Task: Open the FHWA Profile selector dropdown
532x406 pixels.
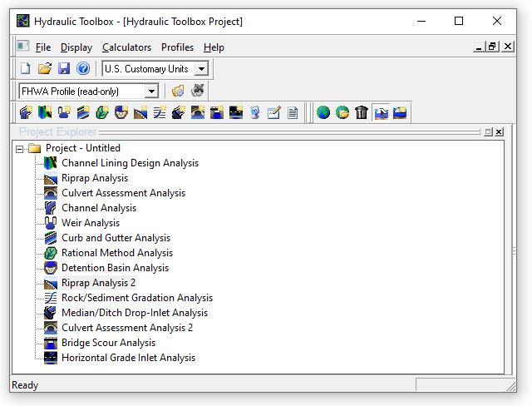Action: 151,92
